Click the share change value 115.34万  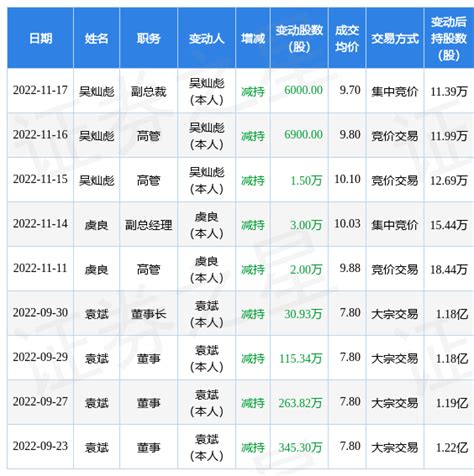[301, 358]
